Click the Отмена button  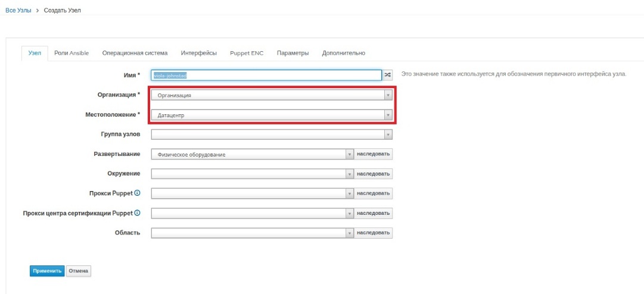tap(78, 271)
